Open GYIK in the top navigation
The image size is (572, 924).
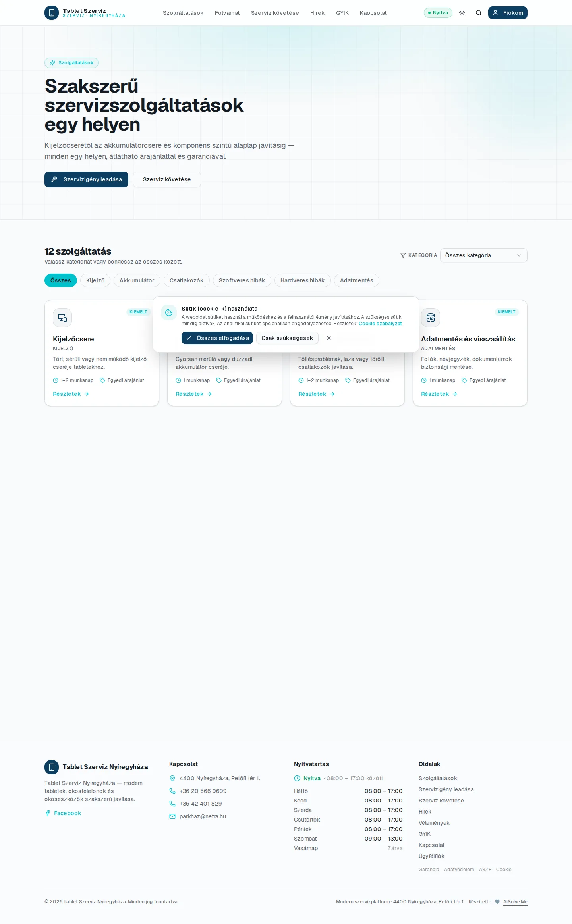(342, 13)
